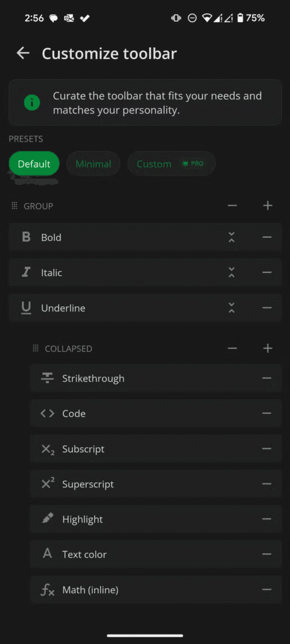This screenshot has height=644, width=290.
Task: Tap the Bold B icon
Action: click(x=26, y=237)
